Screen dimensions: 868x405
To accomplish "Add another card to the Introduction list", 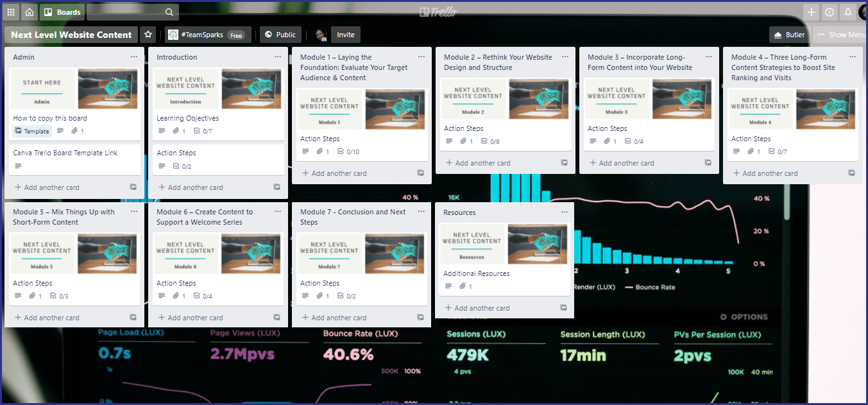I will point(191,187).
